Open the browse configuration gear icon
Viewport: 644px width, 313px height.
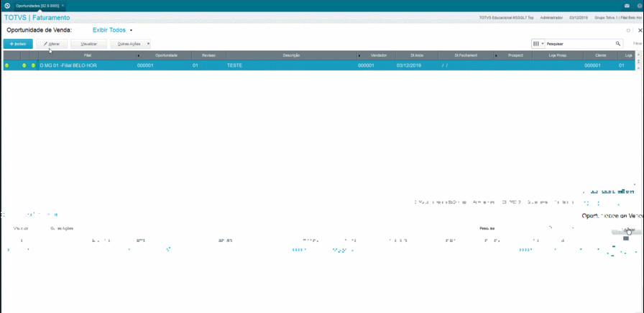[628, 30]
